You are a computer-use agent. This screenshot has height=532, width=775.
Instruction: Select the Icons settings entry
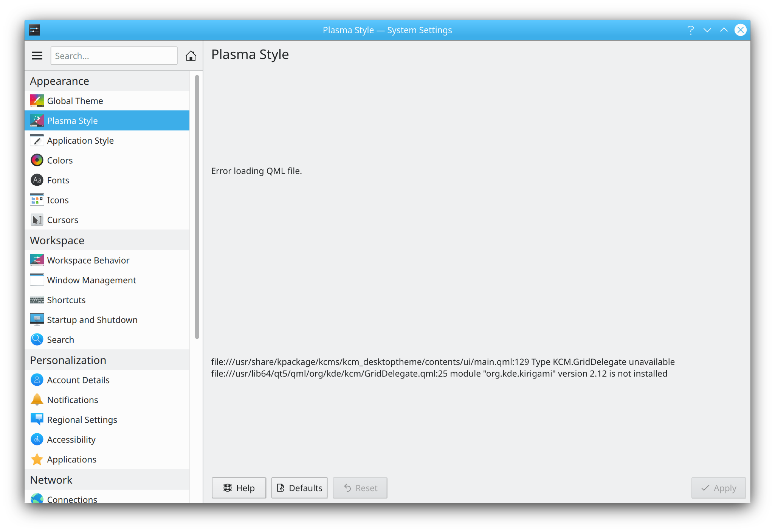58,200
